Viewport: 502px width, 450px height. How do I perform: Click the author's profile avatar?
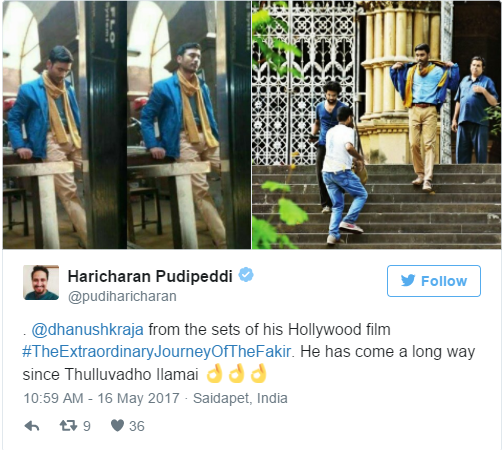41,283
